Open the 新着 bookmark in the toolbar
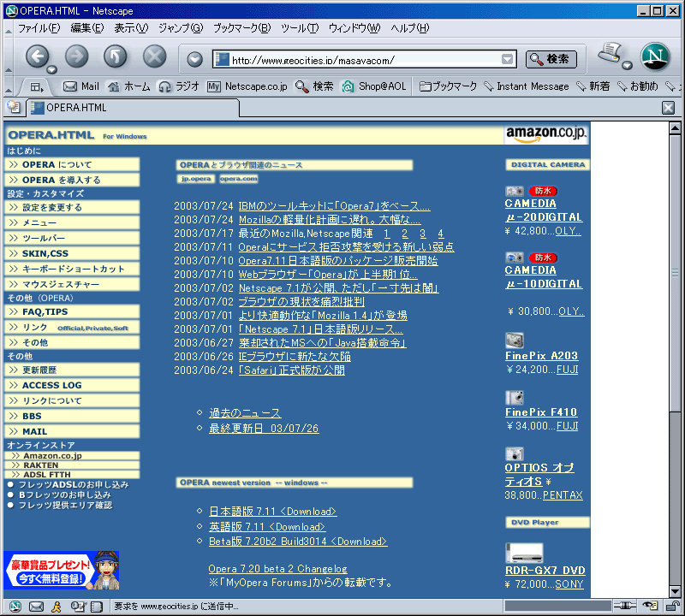The width and height of the screenshot is (685, 616). (x=593, y=86)
